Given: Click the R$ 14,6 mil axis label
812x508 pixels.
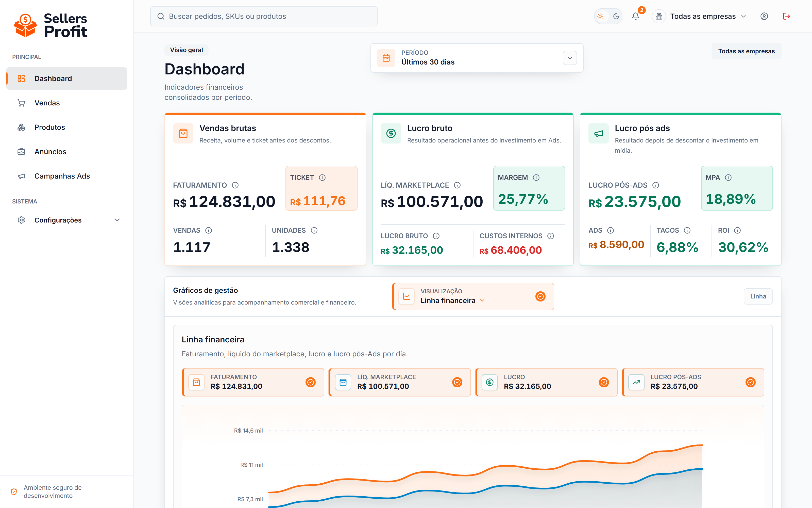Looking at the screenshot, I should tap(248, 430).
